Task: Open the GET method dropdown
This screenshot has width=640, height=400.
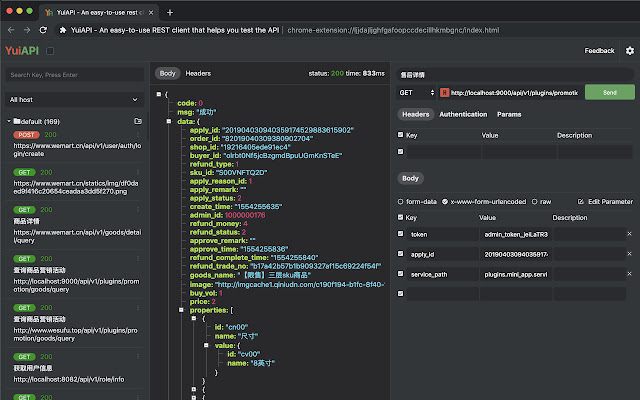Action: (416, 92)
